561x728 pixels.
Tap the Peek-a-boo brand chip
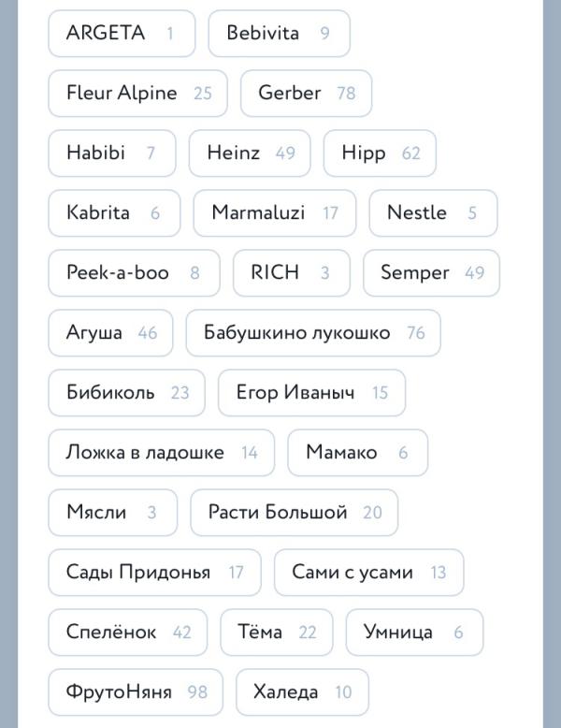pyautogui.click(x=134, y=273)
